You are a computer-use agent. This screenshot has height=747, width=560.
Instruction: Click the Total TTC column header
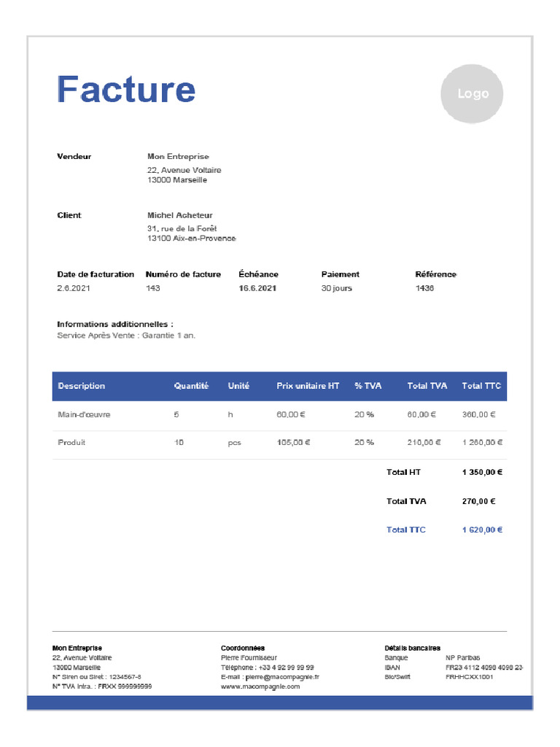point(481,386)
